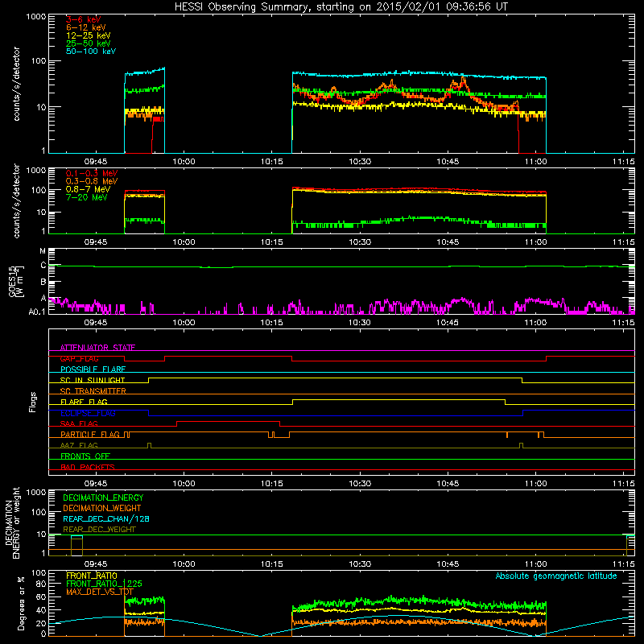The image size is (644, 644).
Task: Select the 6-12 keV legend label
Action: (85, 27)
